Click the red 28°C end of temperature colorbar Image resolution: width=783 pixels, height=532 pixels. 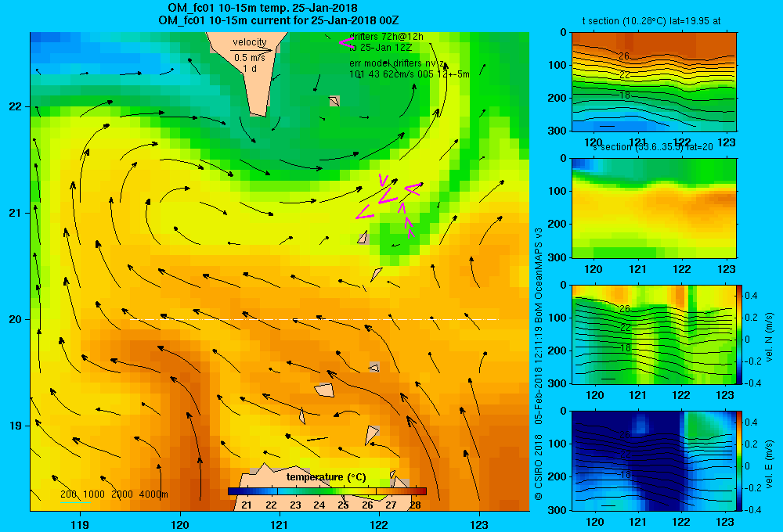(x=418, y=491)
